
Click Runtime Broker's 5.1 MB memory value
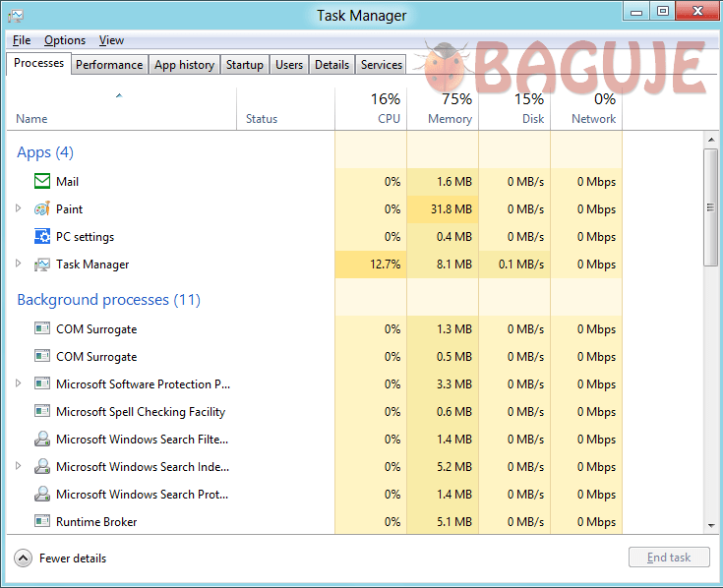tap(454, 522)
